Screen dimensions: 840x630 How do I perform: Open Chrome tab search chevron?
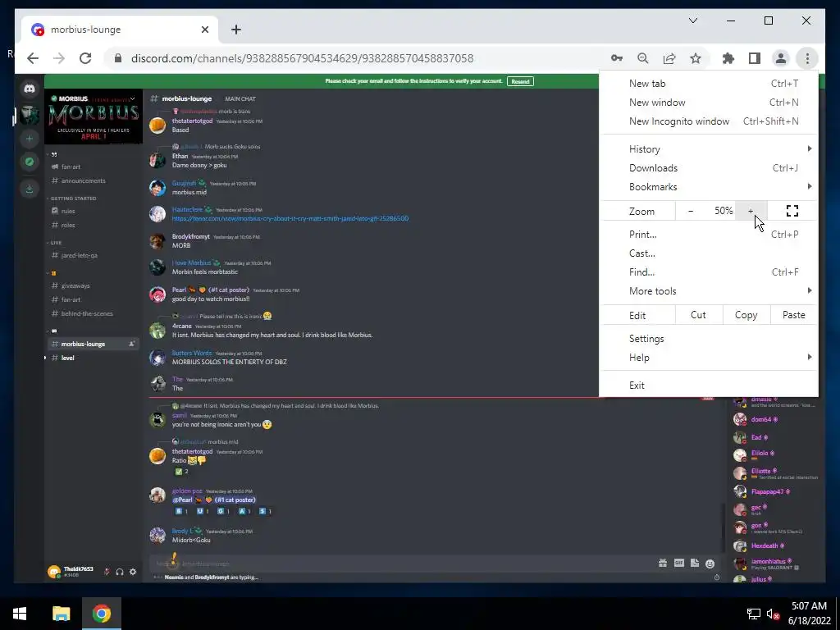coord(693,21)
